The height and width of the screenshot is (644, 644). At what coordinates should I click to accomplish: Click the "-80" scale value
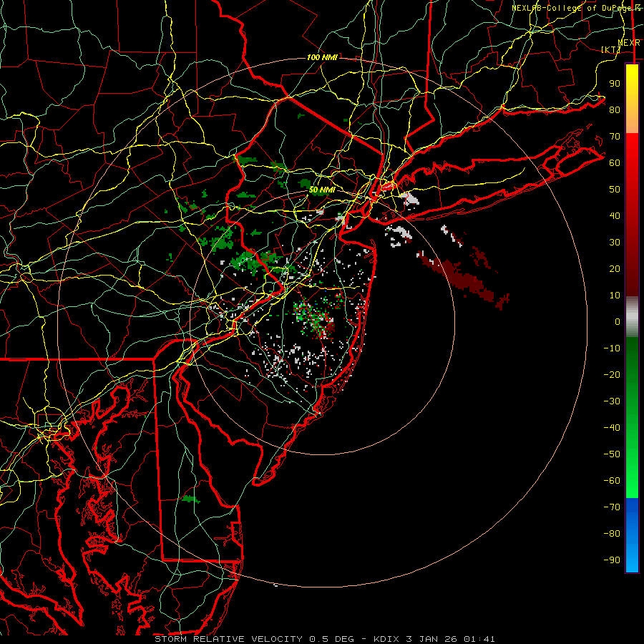click(612, 534)
